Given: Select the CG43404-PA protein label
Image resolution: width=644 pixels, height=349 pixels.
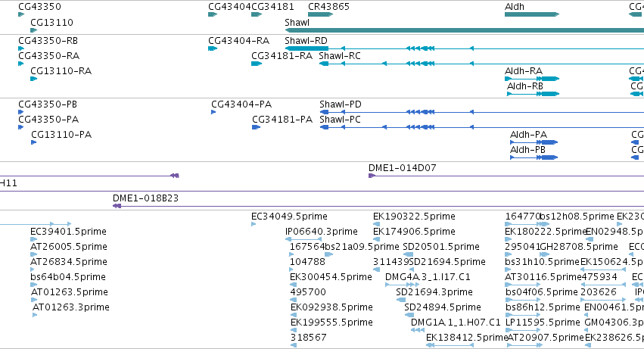Looking at the screenshot, I should [241, 104].
